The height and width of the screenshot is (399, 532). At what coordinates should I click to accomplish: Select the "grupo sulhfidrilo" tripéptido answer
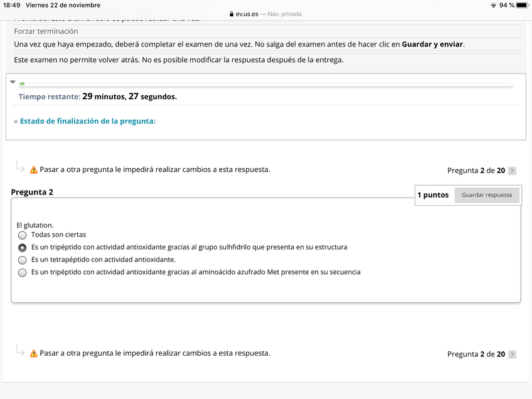tap(23, 248)
